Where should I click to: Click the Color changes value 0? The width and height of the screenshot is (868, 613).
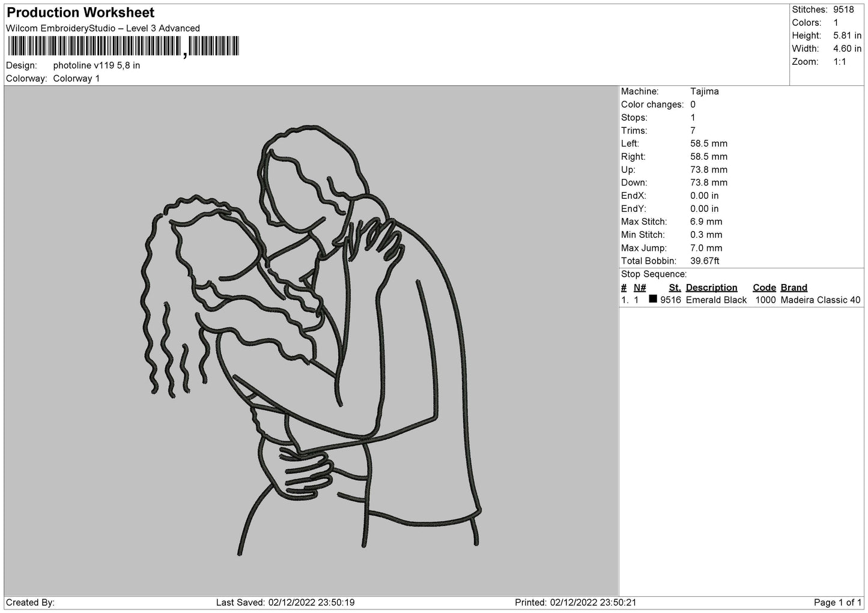pyautogui.click(x=693, y=104)
